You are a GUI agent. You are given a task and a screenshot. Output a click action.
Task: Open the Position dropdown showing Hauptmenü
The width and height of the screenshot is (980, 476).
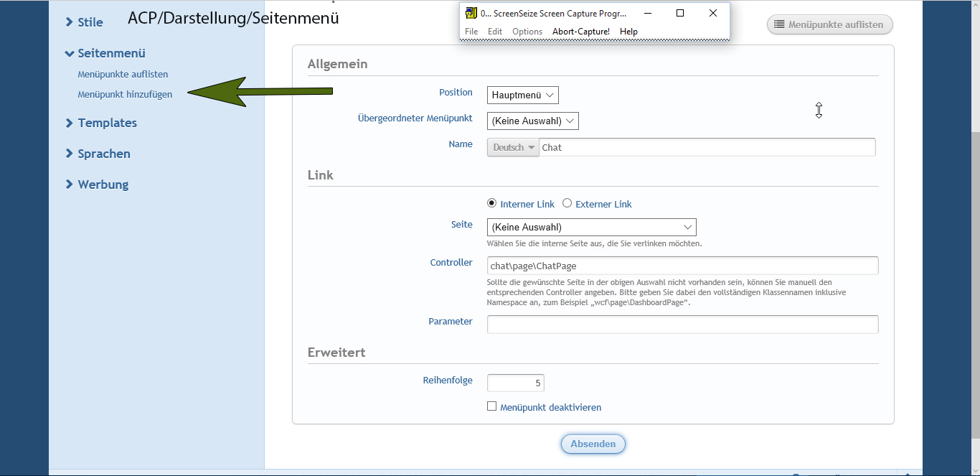[522, 95]
